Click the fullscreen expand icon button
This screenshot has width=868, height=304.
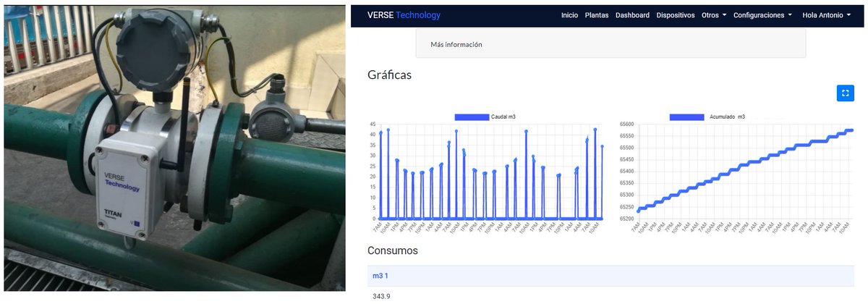(x=845, y=93)
